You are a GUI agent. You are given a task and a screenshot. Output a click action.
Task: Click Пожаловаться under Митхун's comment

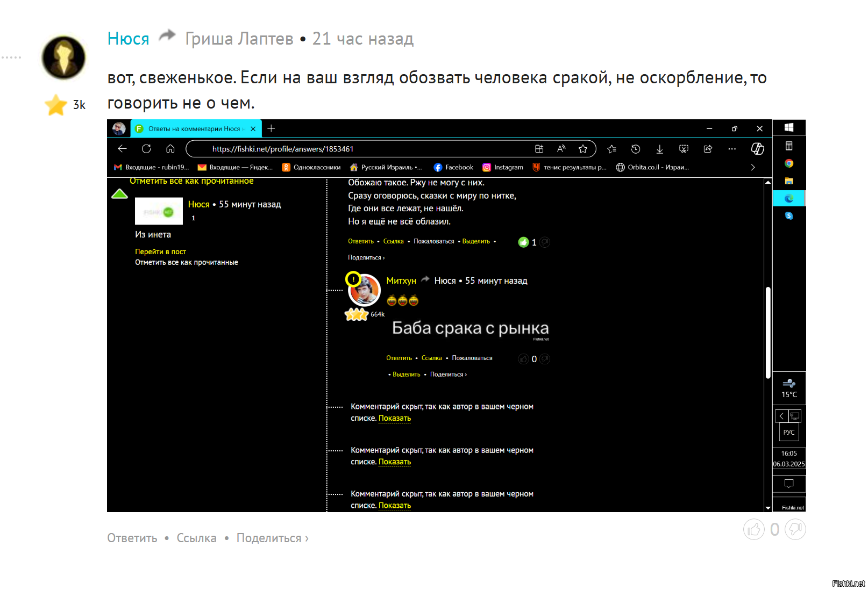point(472,358)
